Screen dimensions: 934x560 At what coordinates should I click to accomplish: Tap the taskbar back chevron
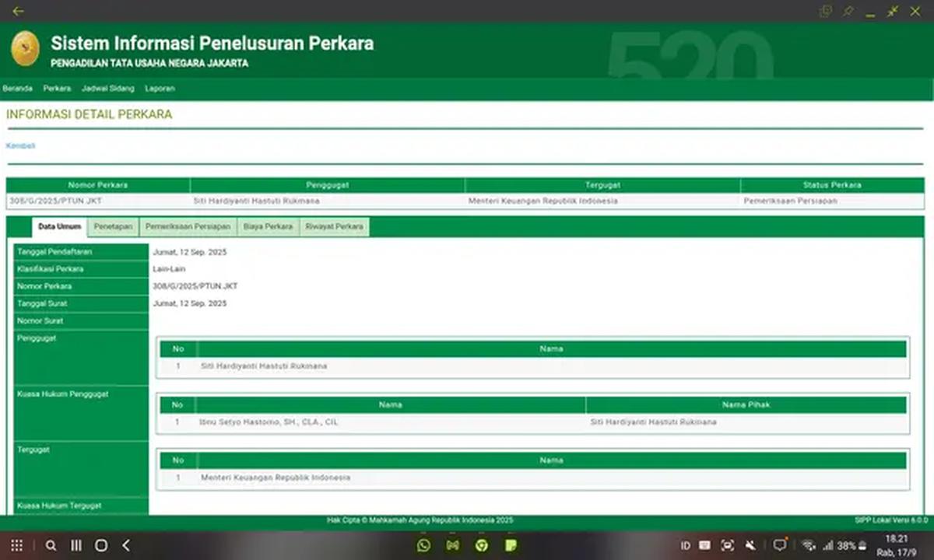pyautogui.click(x=126, y=545)
